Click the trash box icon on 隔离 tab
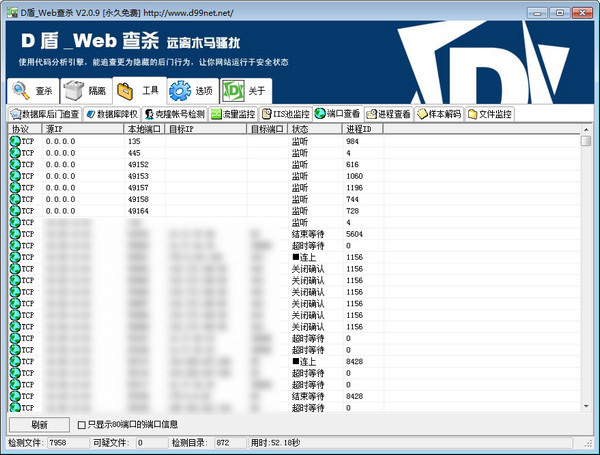Viewport: 600px width, 455px height. (73, 90)
